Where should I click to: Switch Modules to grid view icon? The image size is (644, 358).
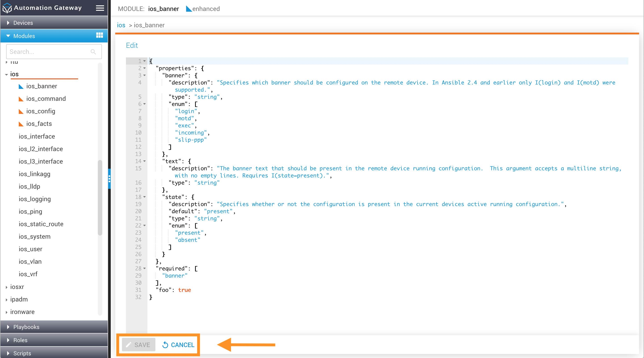pyautogui.click(x=100, y=35)
